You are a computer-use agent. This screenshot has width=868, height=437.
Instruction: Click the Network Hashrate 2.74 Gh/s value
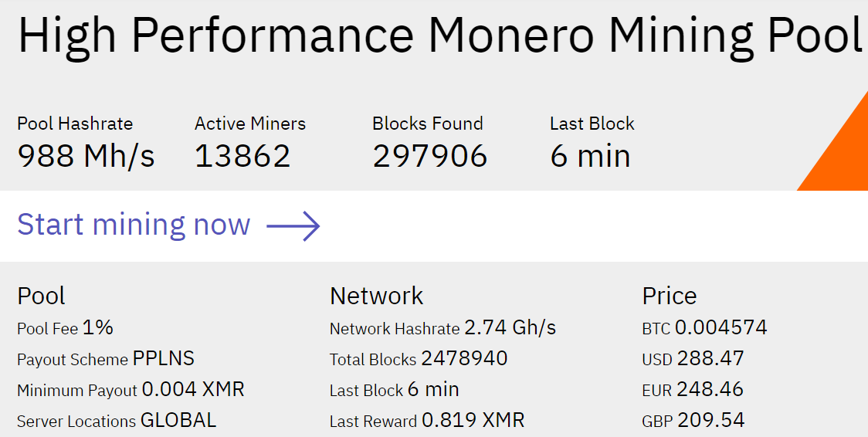[510, 328]
